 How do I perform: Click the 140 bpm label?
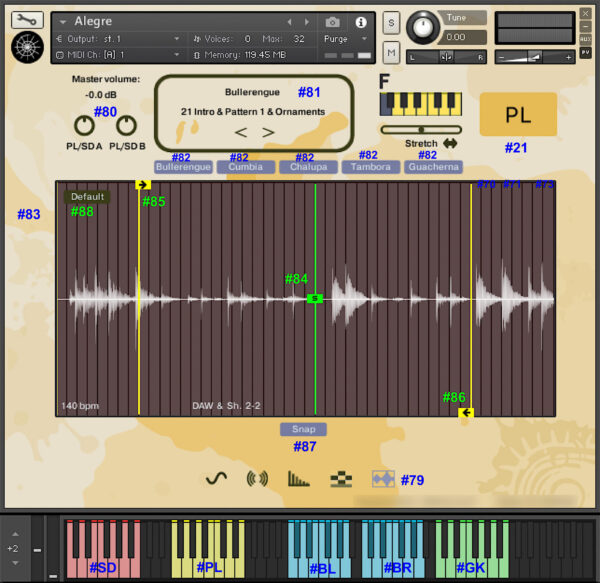coord(80,406)
